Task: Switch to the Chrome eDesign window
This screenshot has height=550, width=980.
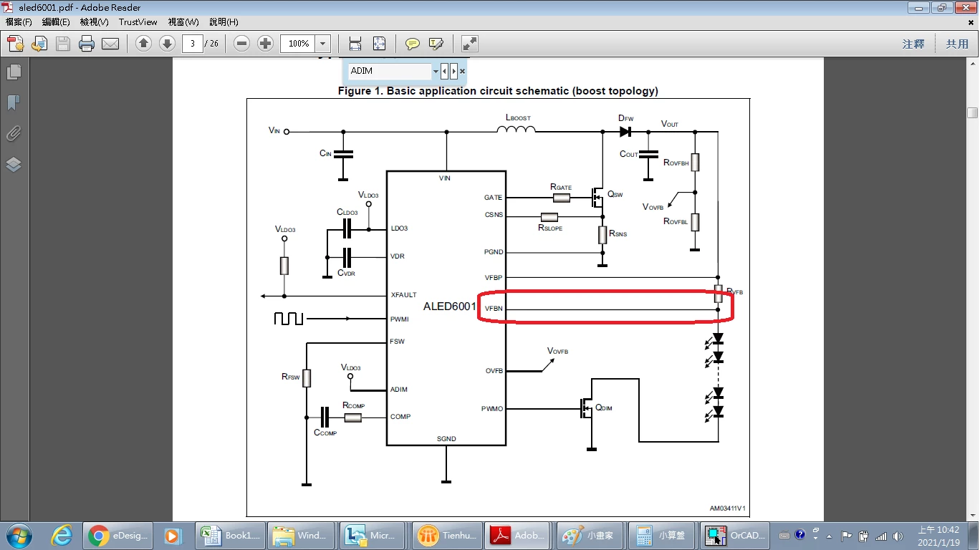Action: 118,535
